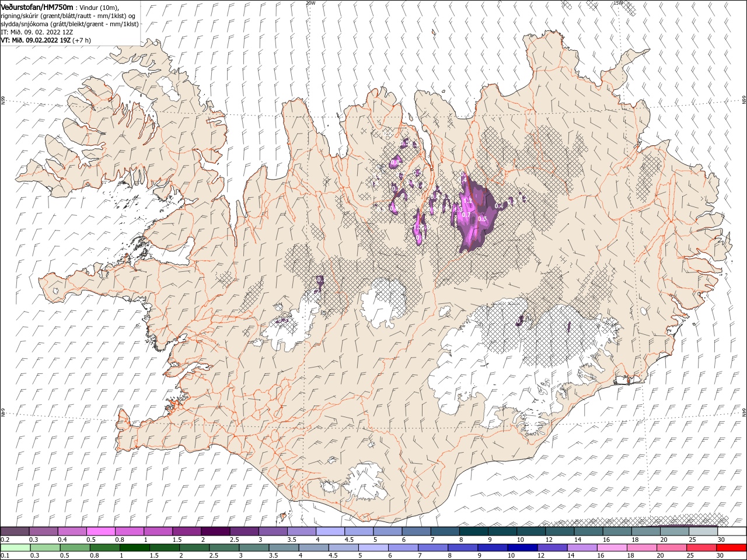Pick lower scale swatch between 3 and 3.5
747x560 pixels.
point(254,548)
